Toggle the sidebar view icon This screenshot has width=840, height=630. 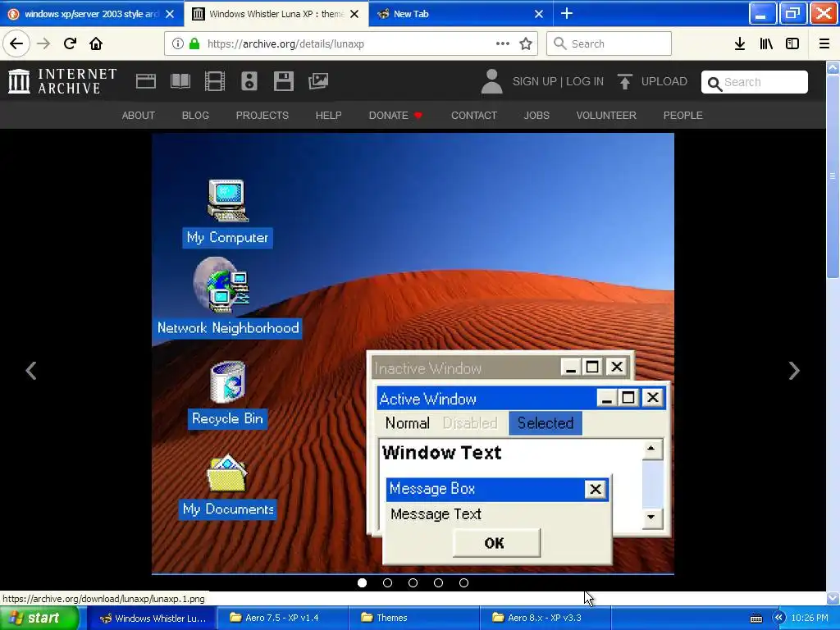792,43
